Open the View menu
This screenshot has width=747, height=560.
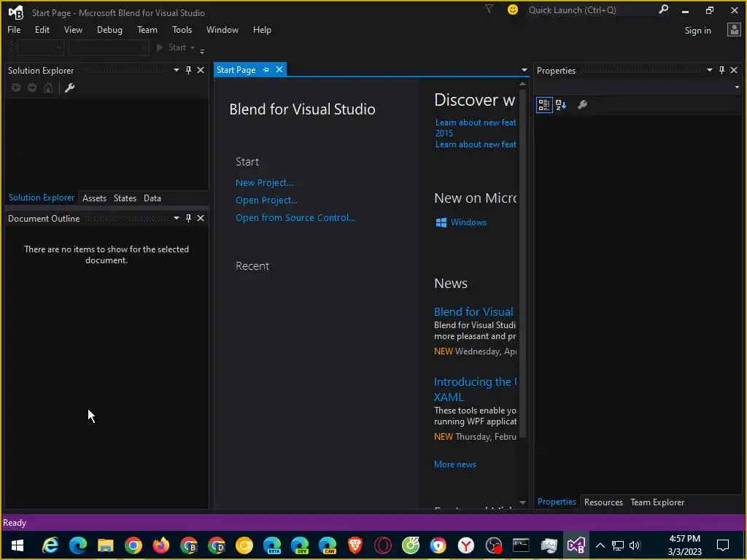[74, 29]
